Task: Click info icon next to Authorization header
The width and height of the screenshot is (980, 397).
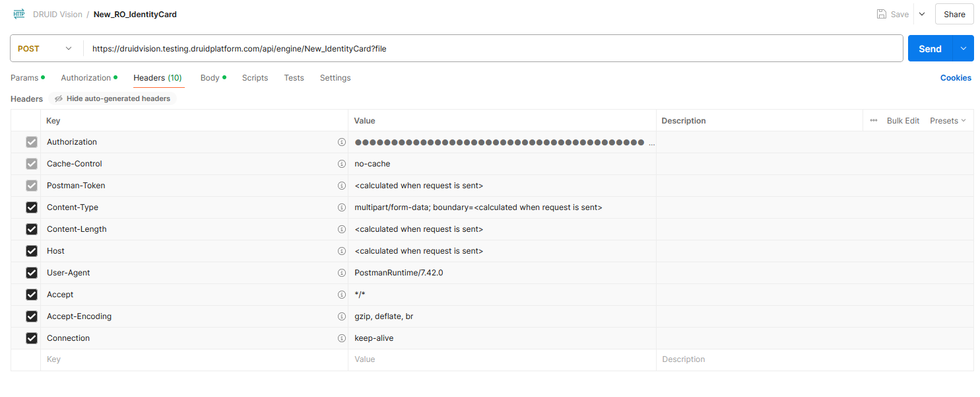Action: [x=342, y=142]
